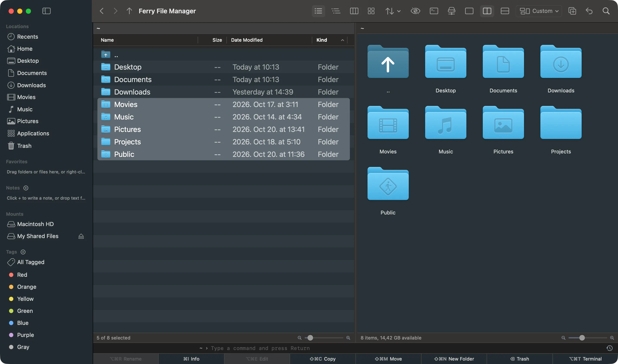Add a new tag with plus
Screen dimensions: 618x364
(23, 252)
